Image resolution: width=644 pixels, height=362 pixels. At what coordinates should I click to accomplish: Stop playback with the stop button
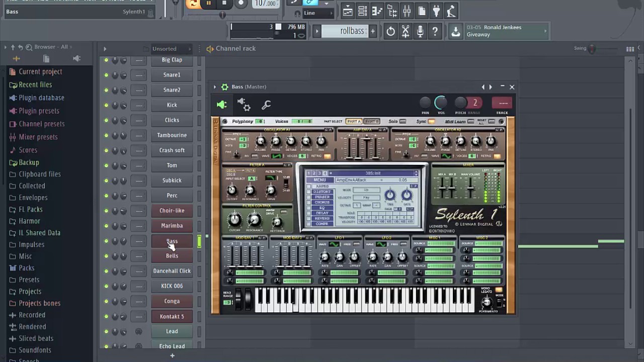tap(224, 3)
